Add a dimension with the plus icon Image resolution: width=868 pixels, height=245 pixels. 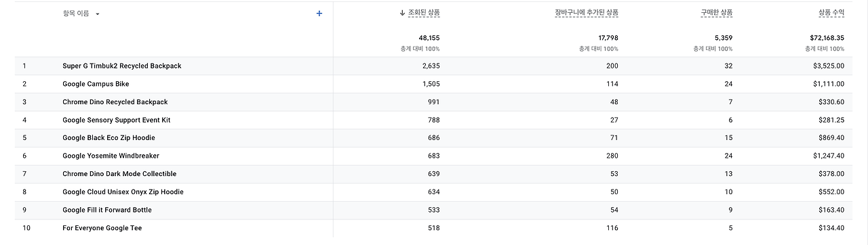tap(319, 14)
